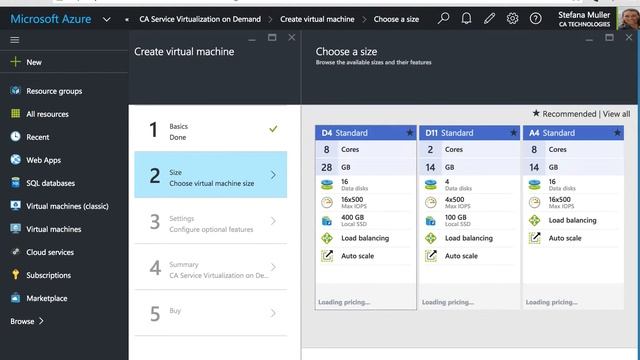Select step 1 Basics Done
Image resolution: width=640 pixels, height=360 pixels.
tap(211, 129)
